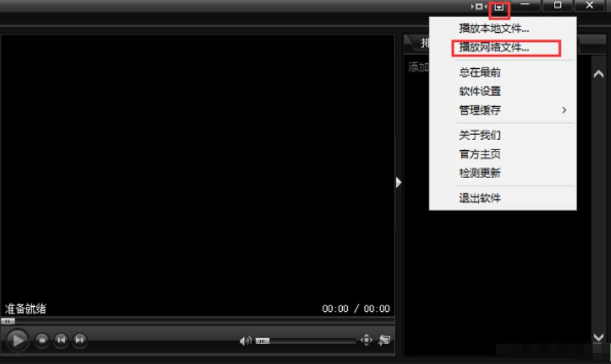This screenshot has width=611, height=364.
Task: Click the Play button
Action: coord(17,341)
